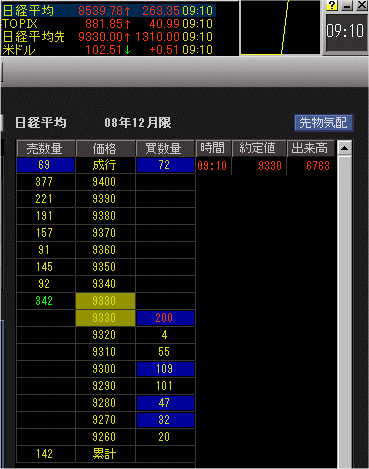
Task: Click price 9290 cell
Action: tap(105, 386)
